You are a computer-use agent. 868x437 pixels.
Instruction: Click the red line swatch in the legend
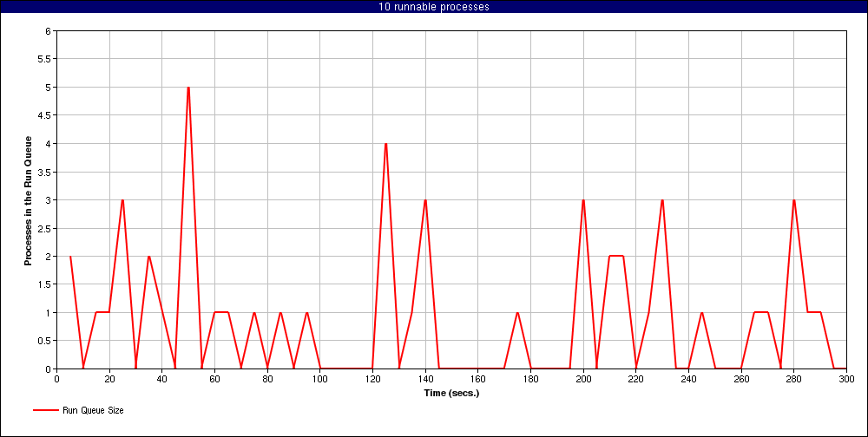click(x=46, y=410)
